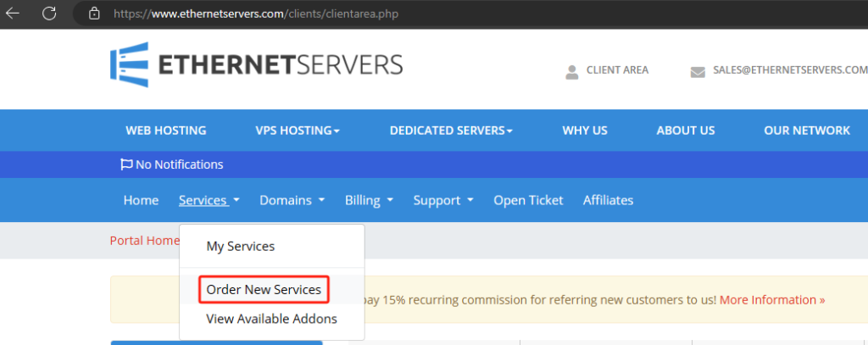Click the envelope email icon
The height and width of the screenshot is (345, 868).
698,72
